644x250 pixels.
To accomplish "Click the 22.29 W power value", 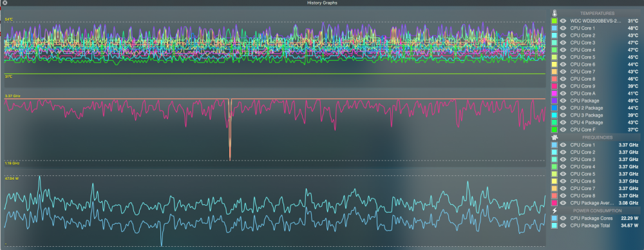I will click(x=630, y=218).
